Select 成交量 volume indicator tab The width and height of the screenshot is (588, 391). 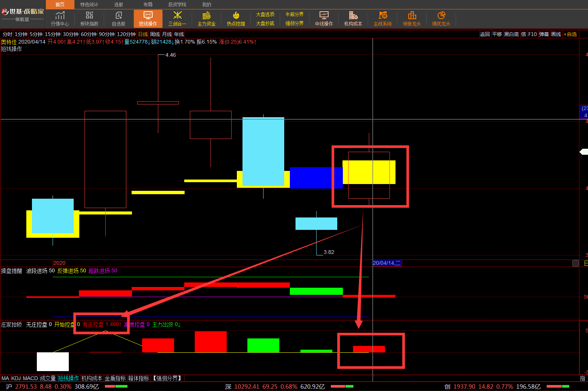(48, 378)
